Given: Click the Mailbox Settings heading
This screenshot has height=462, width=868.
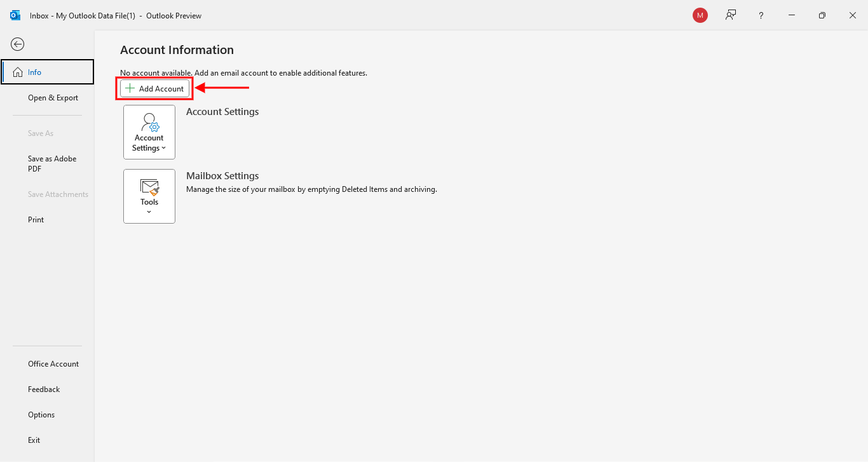Looking at the screenshot, I should pyautogui.click(x=222, y=176).
